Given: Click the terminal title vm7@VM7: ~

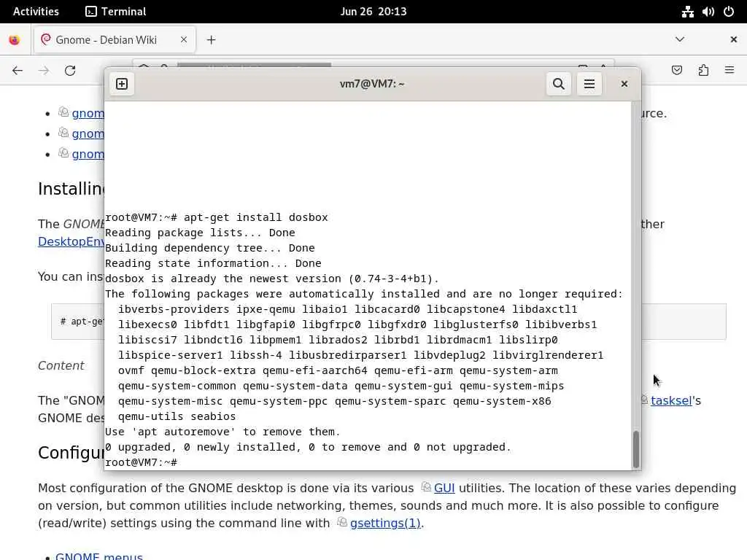Looking at the screenshot, I should coord(372,84).
